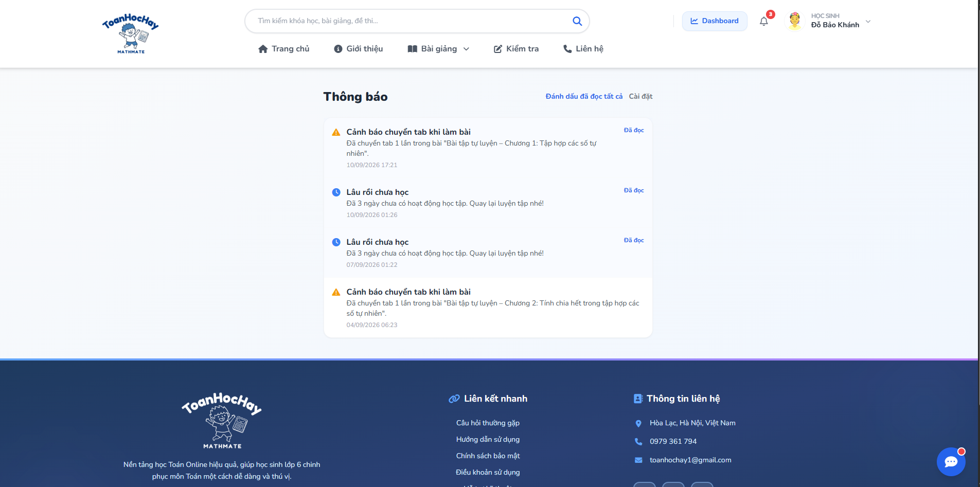Open Chính sách bảo mật link
Viewport: 980px width, 487px height.
488,456
